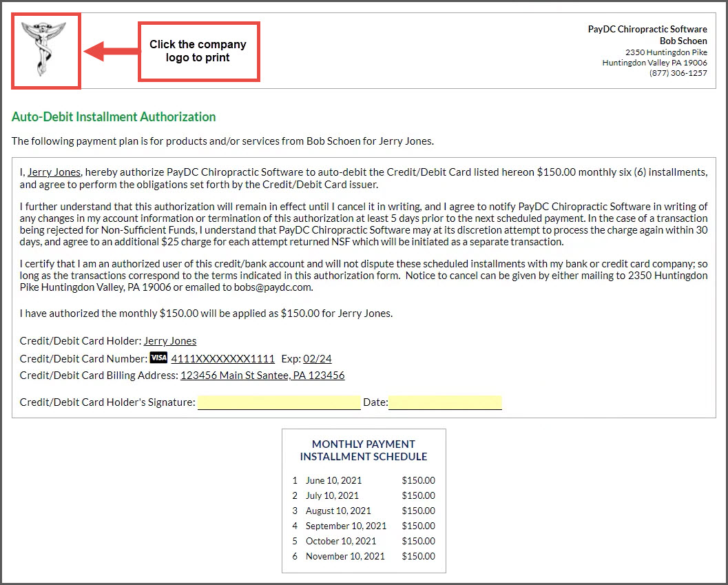Click card holder name Jerry Jones
Screen dimensions: 728x585
point(170,340)
